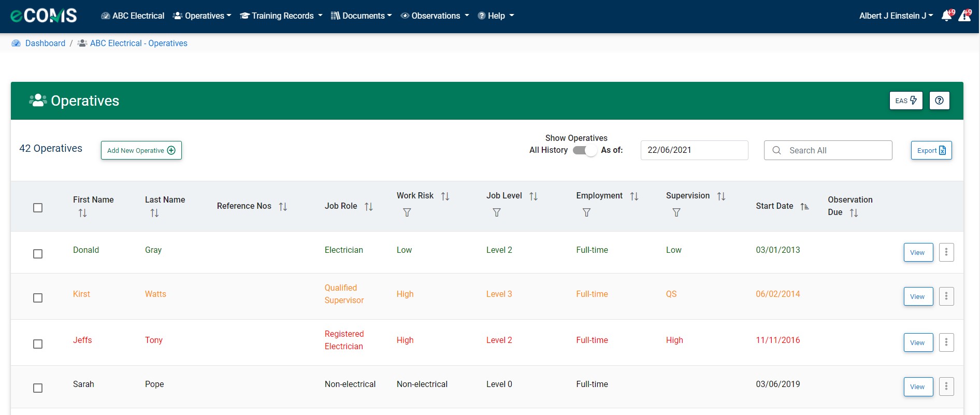Click the Work Risk filter funnel icon

(x=407, y=212)
